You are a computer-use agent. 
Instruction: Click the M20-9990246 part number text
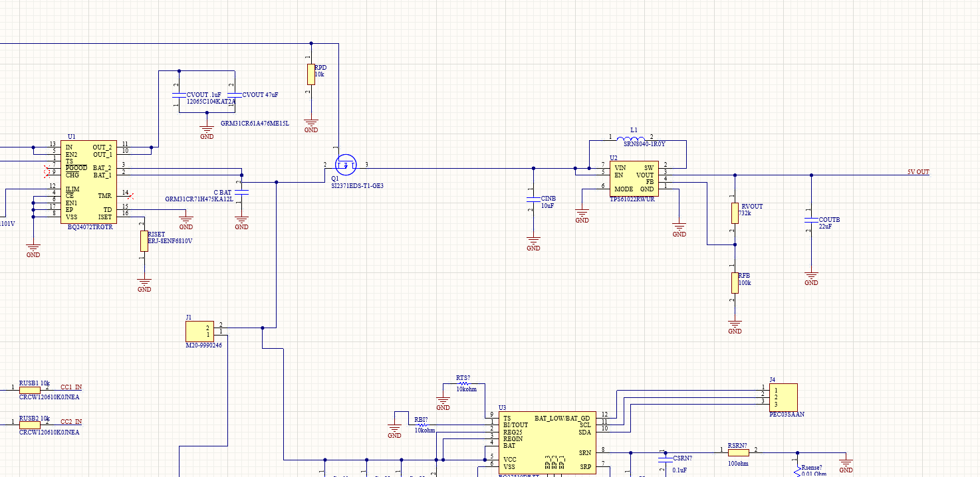[204, 345]
